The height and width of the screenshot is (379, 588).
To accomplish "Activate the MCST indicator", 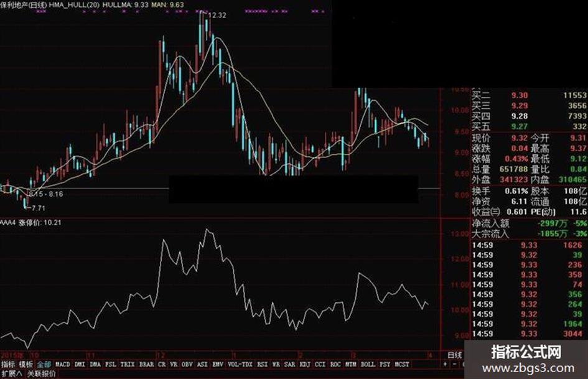I will click(402, 364).
